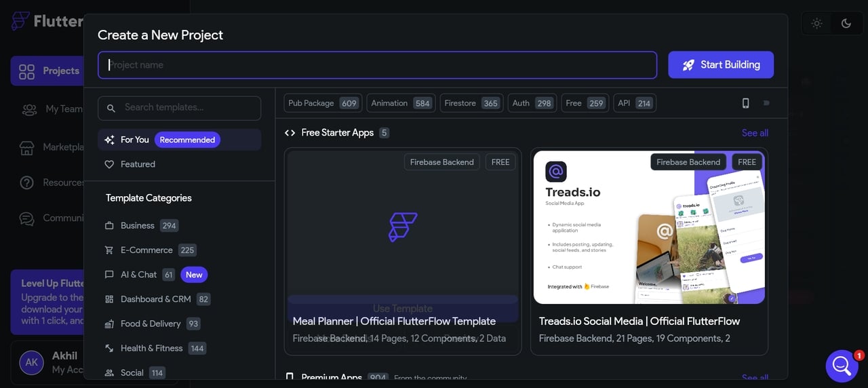
Task: Open Projects in the sidebar
Action: tap(47, 71)
